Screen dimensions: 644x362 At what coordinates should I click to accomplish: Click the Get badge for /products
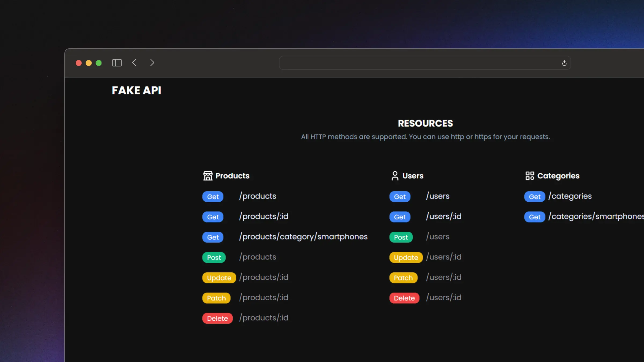(213, 197)
